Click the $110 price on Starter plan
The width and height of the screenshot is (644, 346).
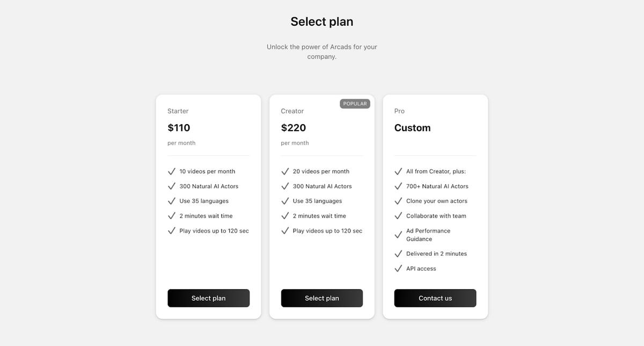tap(179, 127)
